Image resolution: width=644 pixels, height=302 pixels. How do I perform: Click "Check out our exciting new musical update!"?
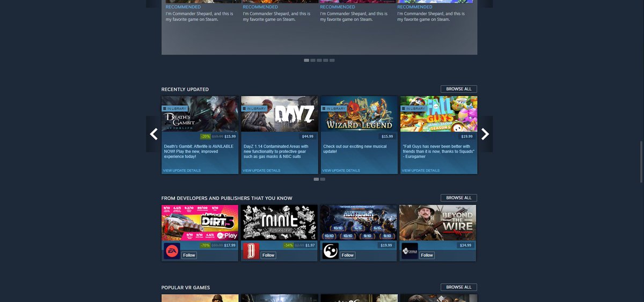point(355,149)
